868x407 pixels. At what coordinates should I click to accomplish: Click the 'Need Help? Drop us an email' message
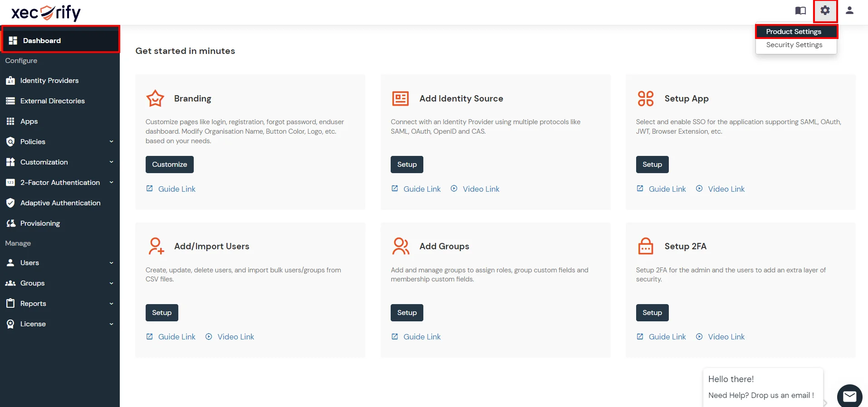click(761, 395)
